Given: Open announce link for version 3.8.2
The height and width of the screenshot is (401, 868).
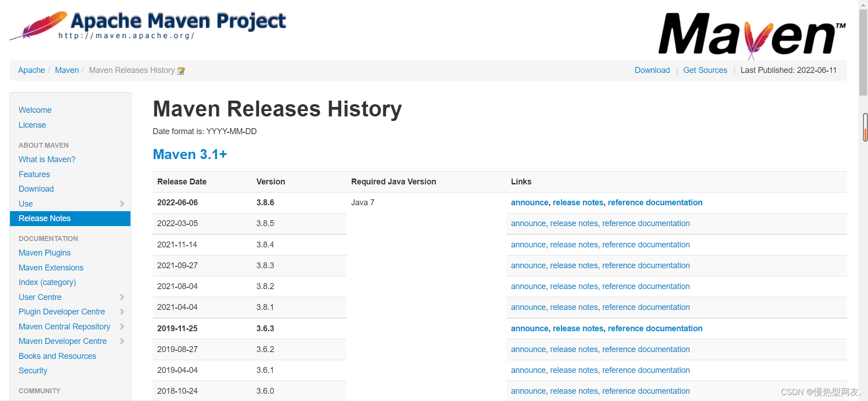Looking at the screenshot, I should 528,286.
